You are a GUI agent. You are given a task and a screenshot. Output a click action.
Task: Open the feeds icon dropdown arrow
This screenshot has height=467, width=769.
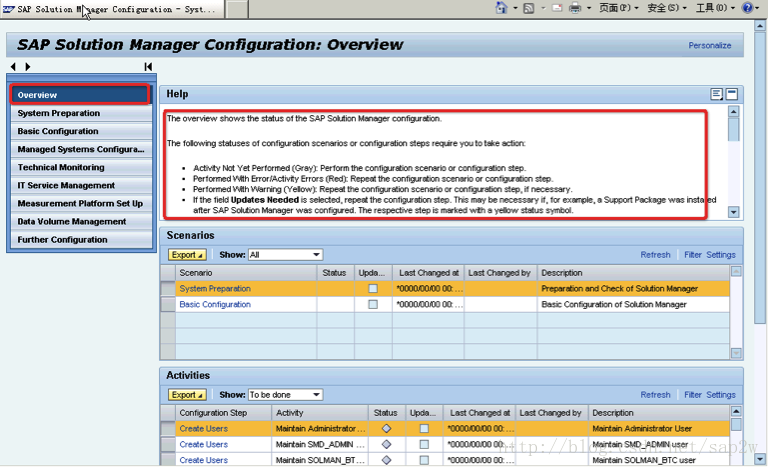(x=543, y=8)
